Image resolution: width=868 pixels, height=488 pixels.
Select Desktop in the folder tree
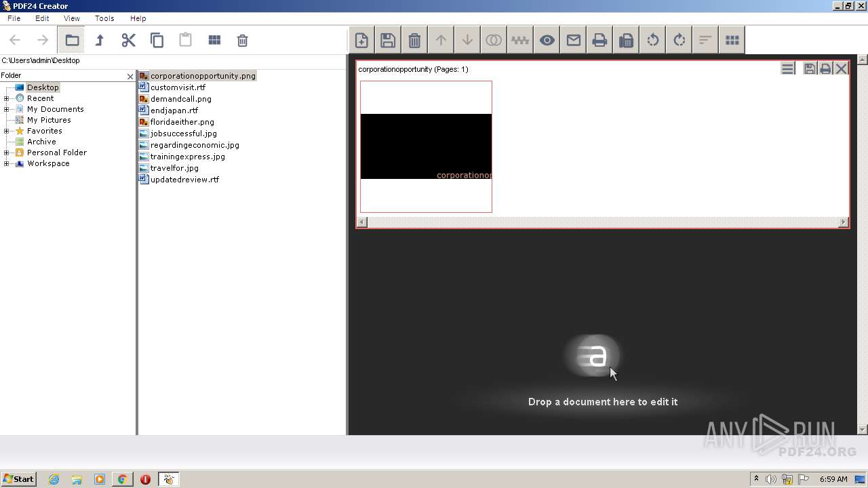43,87
